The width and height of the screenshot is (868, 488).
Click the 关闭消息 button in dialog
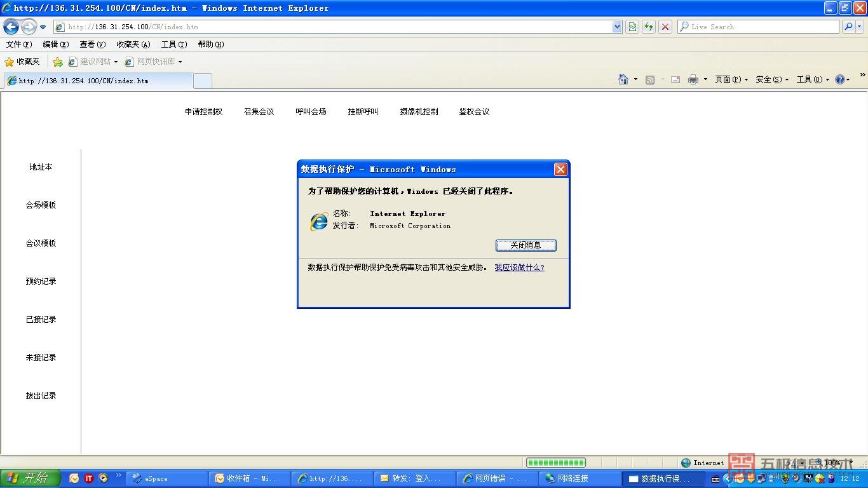point(526,245)
